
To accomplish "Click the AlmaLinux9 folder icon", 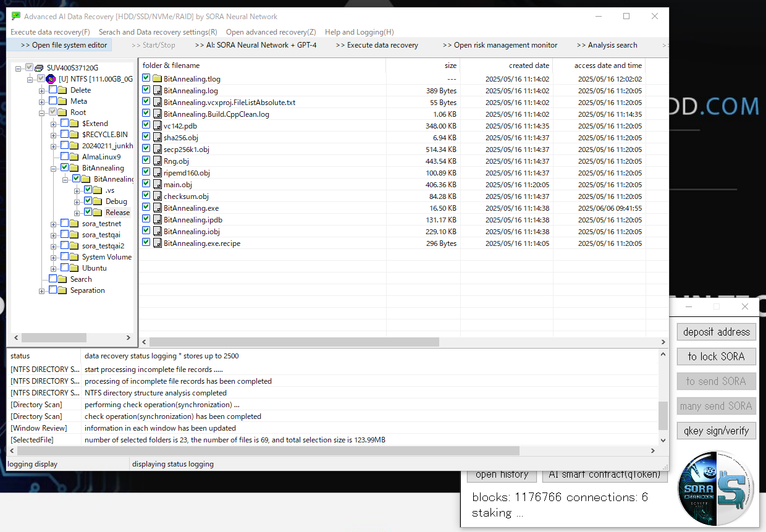I will tap(75, 156).
